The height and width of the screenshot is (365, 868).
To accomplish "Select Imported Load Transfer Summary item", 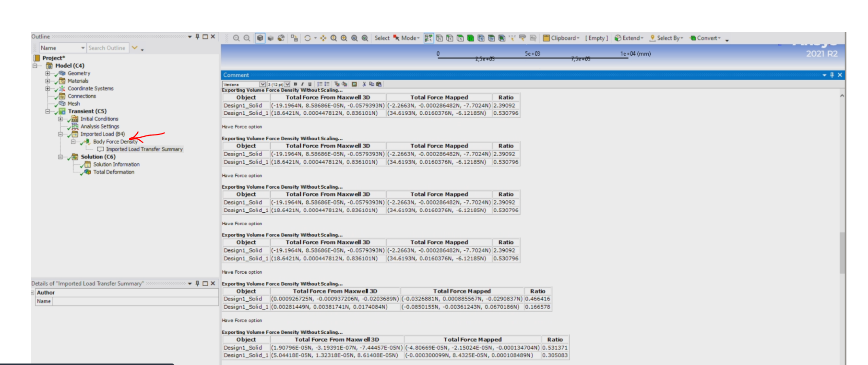I will pyautogui.click(x=144, y=149).
